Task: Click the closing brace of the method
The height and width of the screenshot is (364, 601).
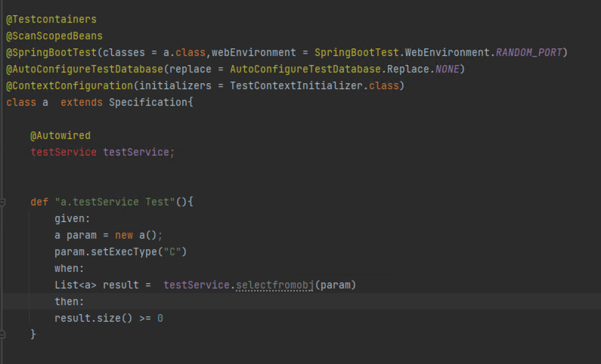Action: 33,335
